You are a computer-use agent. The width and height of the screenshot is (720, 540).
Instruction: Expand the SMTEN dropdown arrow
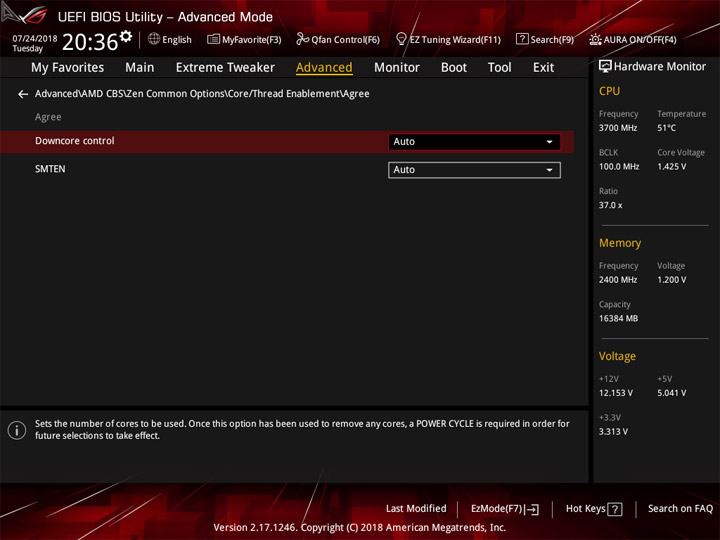549,170
